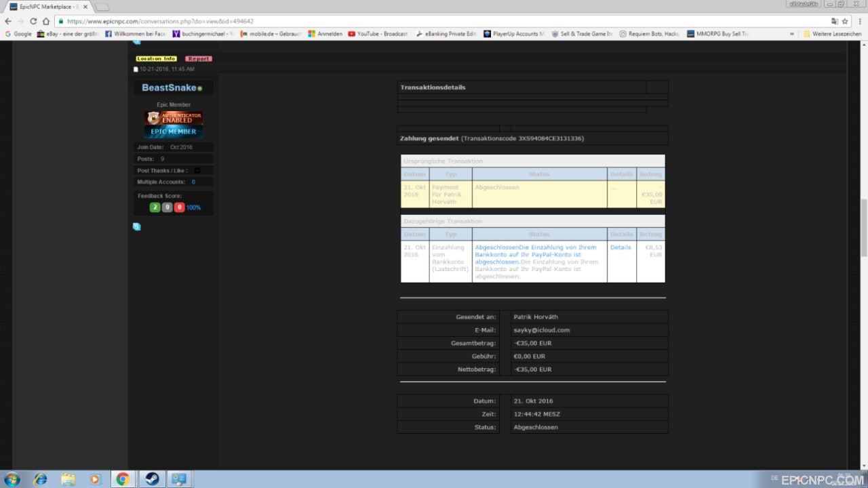
Task: Click the Transaktionsdetails heading
Action: click(433, 87)
